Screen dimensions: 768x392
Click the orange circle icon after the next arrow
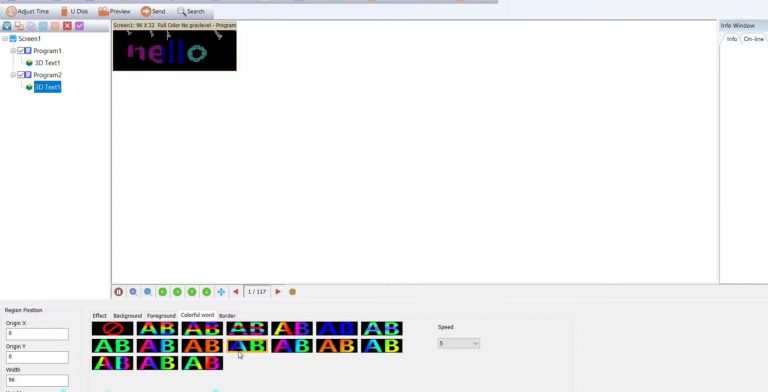292,292
